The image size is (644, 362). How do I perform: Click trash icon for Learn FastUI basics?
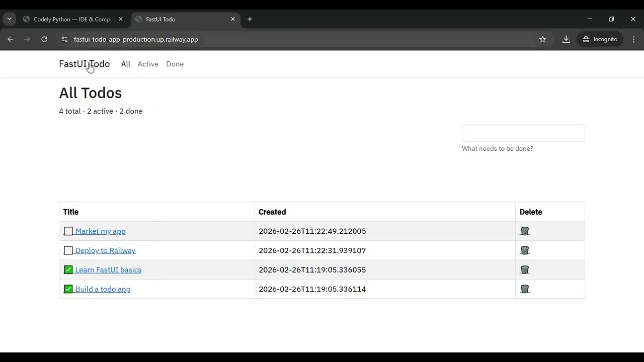[525, 269]
